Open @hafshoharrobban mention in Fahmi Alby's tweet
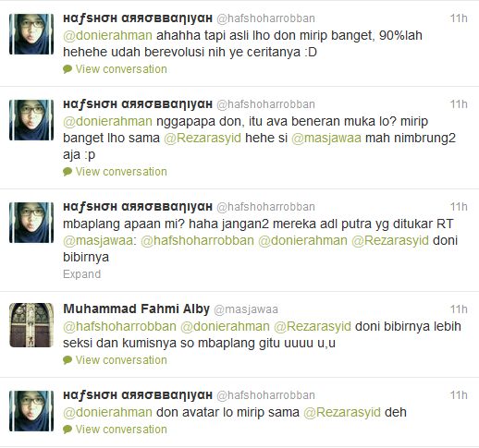The height and width of the screenshot is (448, 479). coord(119,326)
